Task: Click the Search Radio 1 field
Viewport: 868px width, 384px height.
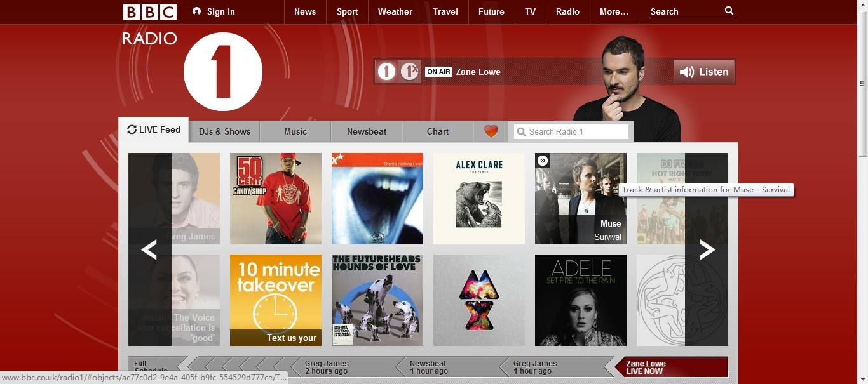Action: tap(571, 131)
